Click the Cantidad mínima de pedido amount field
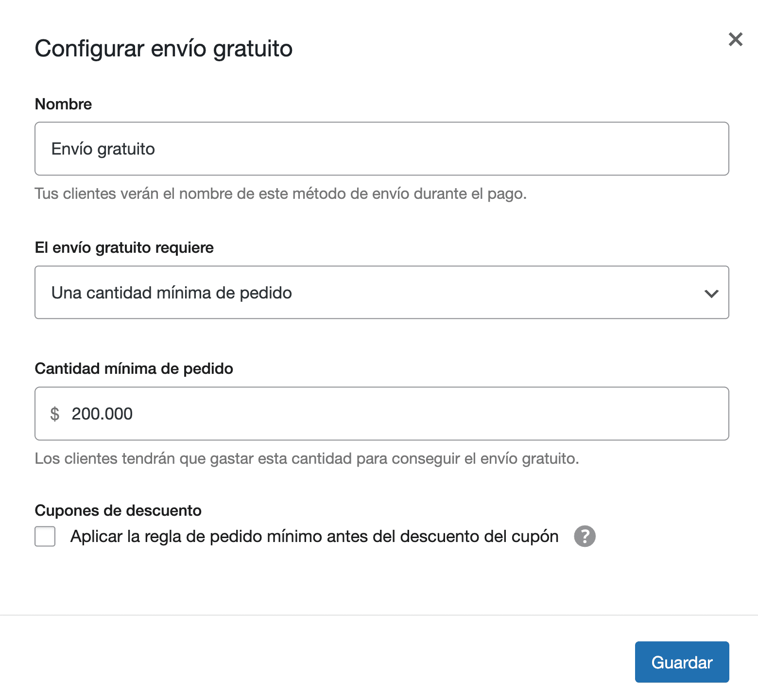 pos(381,414)
